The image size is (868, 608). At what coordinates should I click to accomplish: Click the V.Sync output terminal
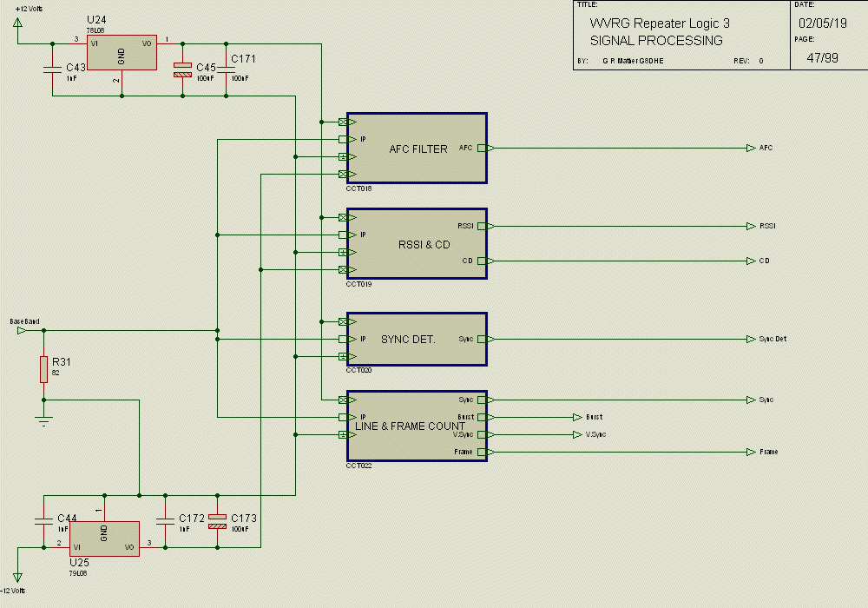click(x=577, y=434)
